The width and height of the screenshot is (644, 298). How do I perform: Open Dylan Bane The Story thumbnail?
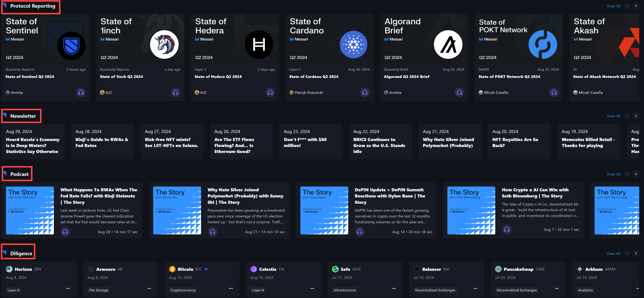tap(324, 210)
